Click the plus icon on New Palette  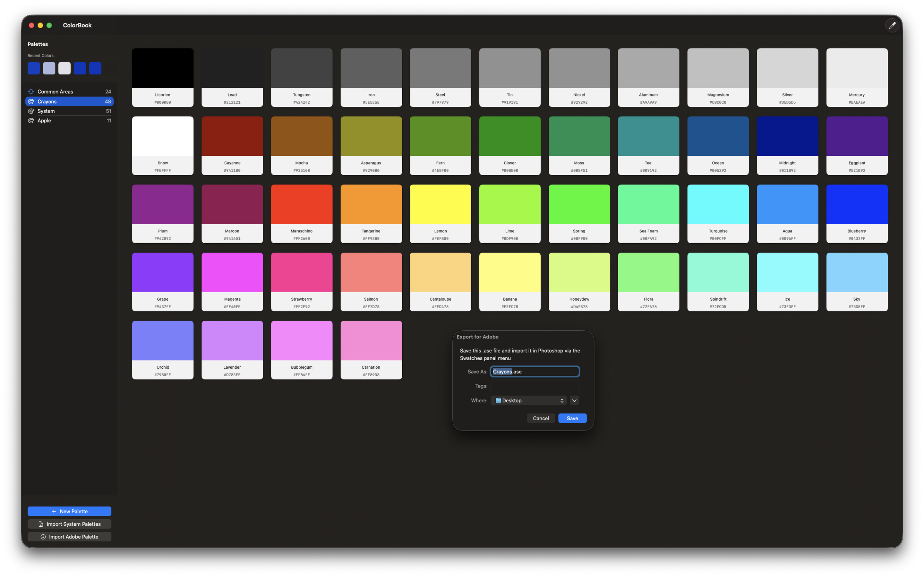pos(54,511)
